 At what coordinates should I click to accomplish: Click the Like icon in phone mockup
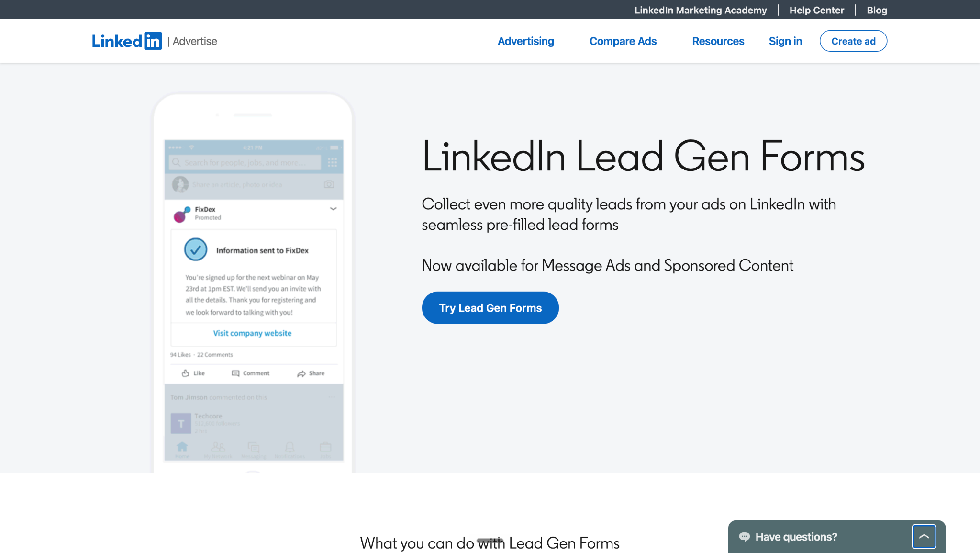coord(186,373)
